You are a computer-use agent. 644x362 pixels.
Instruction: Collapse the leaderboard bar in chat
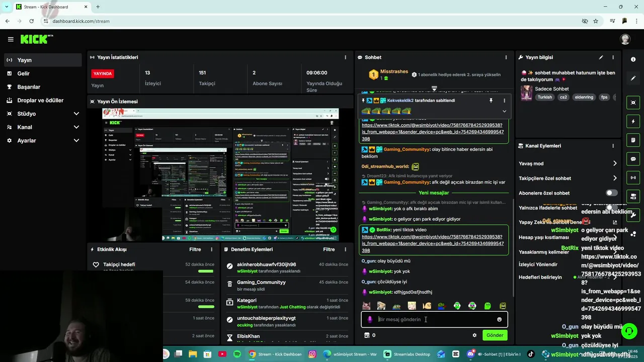tap(434, 88)
